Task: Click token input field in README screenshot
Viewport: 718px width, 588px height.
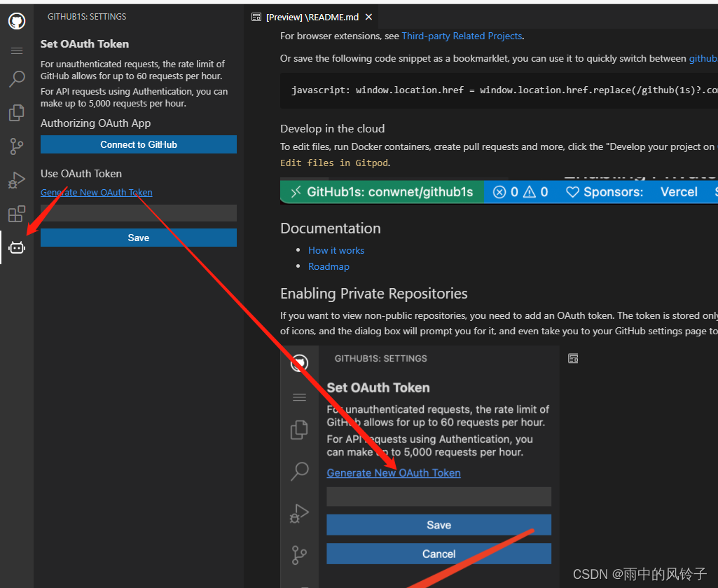Action: tap(439, 496)
